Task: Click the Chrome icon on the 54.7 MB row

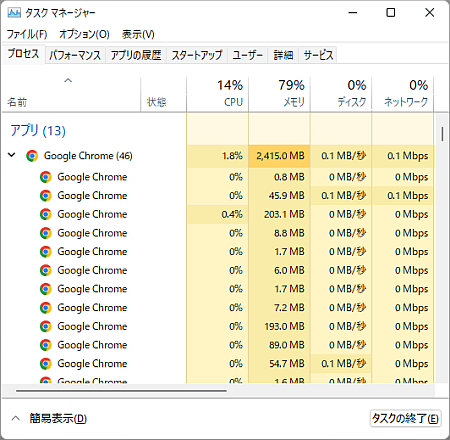Action: click(46, 364)
